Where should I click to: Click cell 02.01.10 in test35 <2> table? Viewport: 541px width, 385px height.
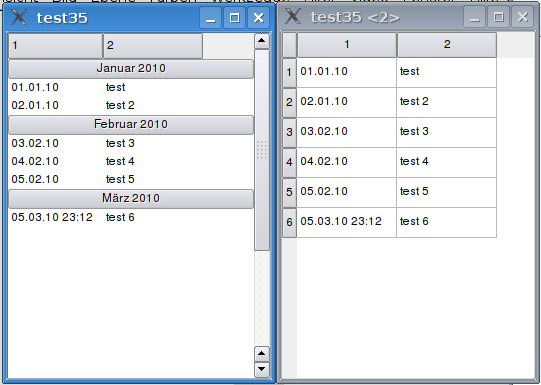[347, 102]
